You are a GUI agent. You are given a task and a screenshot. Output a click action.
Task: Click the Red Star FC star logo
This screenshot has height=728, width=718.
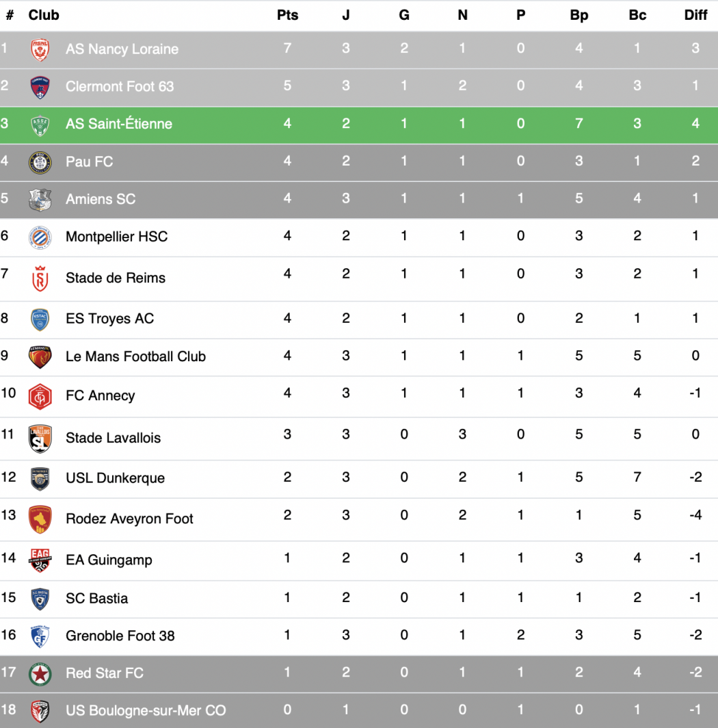(x=40, y=674)
